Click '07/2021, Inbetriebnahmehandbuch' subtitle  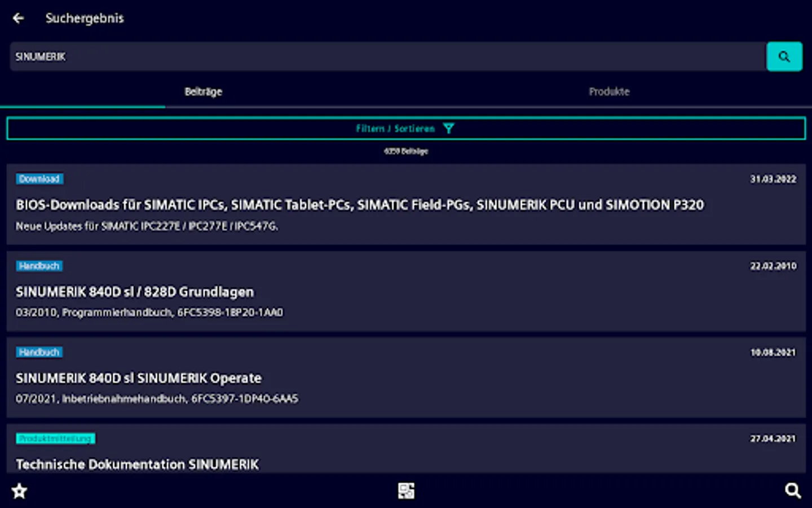[x=157, y=398]
